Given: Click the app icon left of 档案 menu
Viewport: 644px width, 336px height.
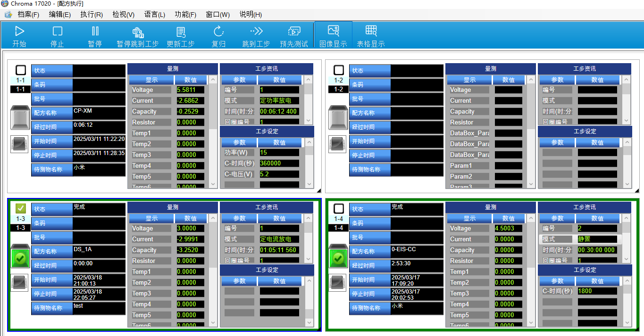Looking at the screenshot, I should click(x=8, y=15).
